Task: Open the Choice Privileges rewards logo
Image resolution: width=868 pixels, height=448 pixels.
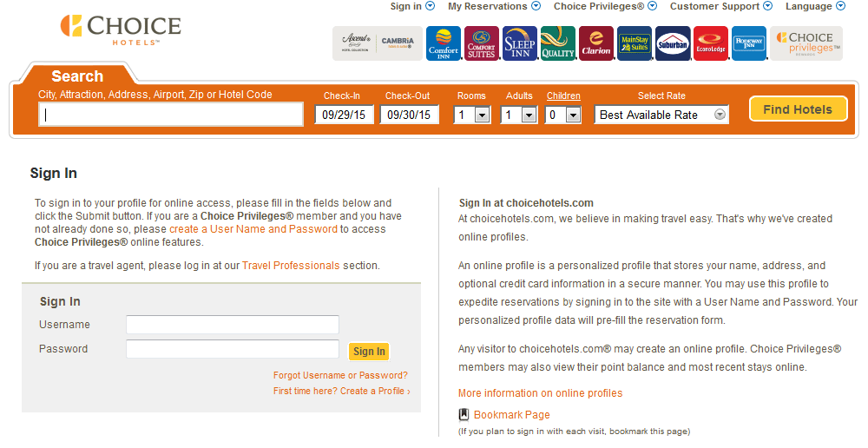Action: pos(806,43)
